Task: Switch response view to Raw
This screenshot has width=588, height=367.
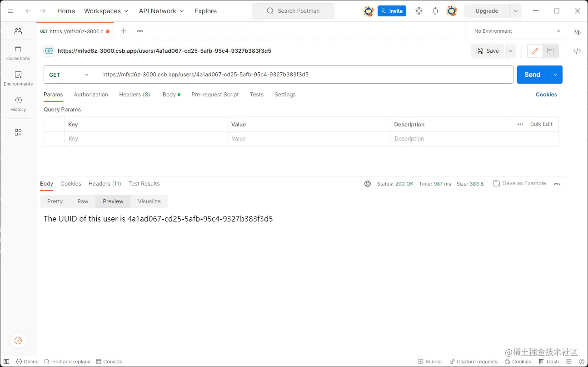Action: tap(83, 201)
